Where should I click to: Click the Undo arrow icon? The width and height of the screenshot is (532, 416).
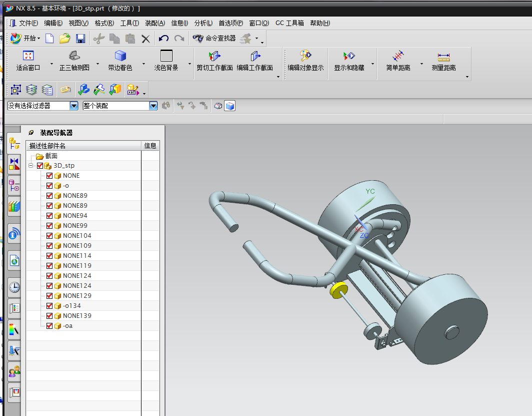coord(163,39)
